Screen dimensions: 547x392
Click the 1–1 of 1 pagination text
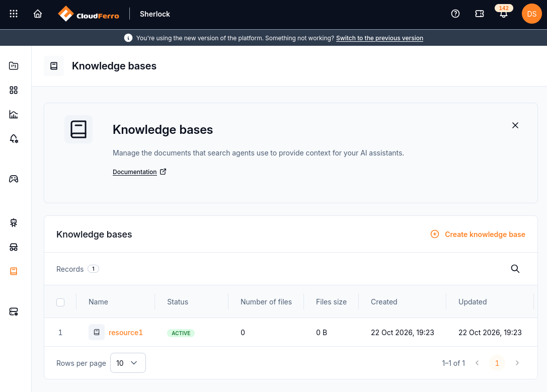[x=453, y=363]
